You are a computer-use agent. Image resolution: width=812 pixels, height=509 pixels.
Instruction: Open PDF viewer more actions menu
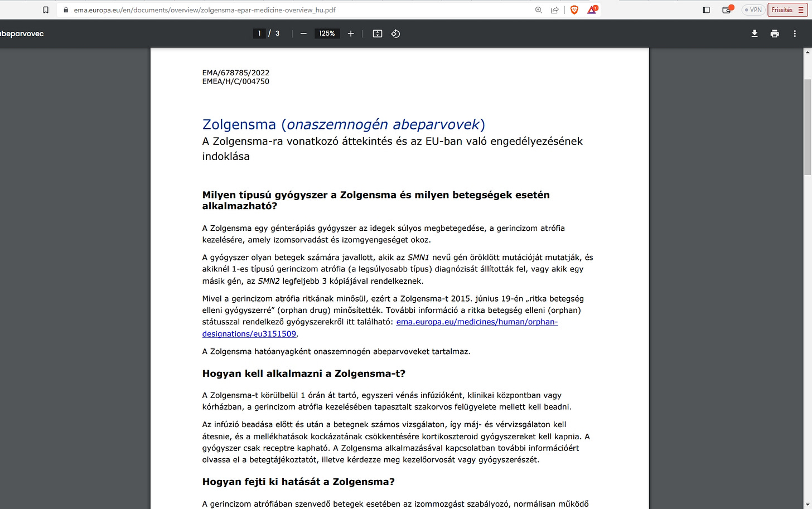click(x=795, y=33)
